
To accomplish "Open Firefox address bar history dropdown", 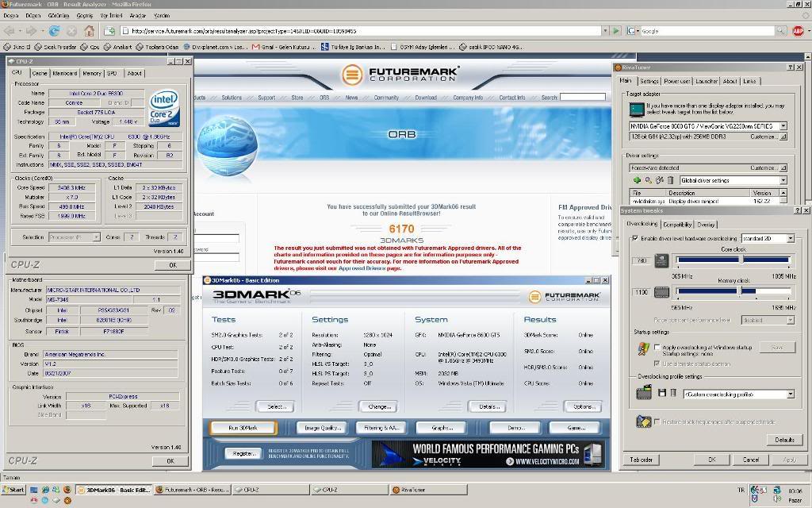I will click(605, 31).
